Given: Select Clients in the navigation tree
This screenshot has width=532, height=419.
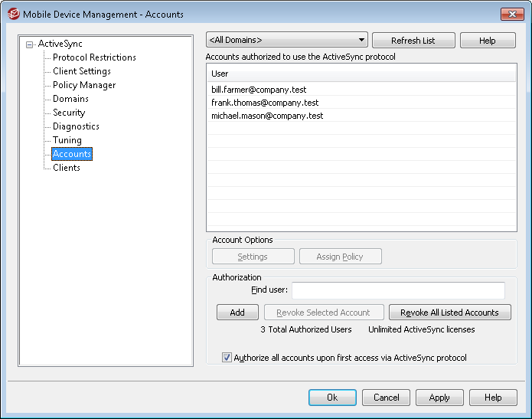Looking at the screenshot, I should click(x=67, y=168).
